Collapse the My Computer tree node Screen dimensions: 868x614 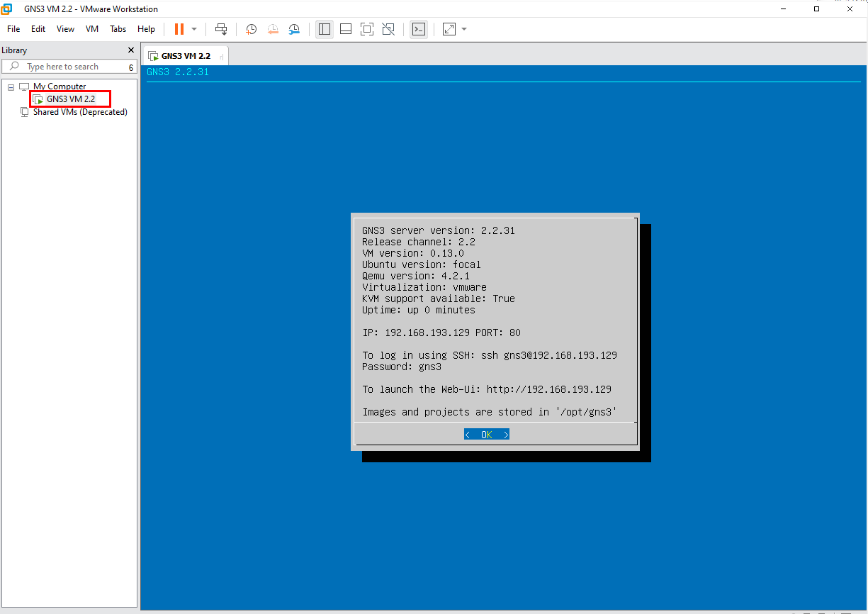(11, 86)
